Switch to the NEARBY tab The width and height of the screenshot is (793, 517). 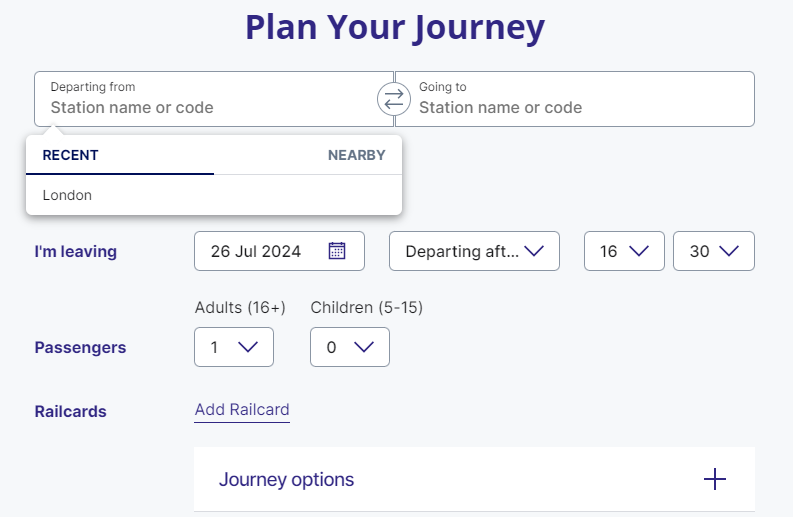[x=356, y=155]
